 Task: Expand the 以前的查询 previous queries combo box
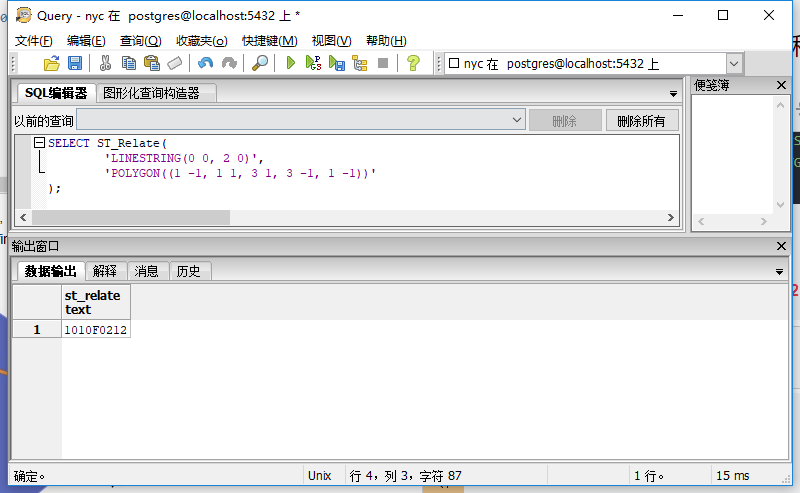[517, 120]
